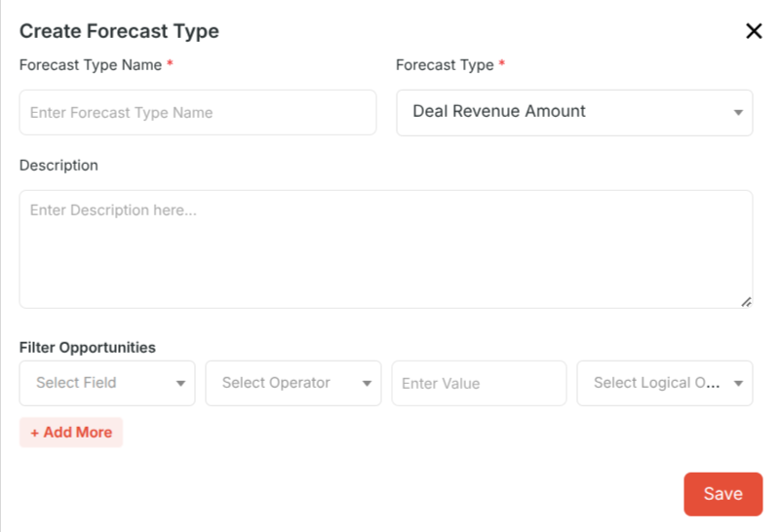
Task: Open the Deal Revenue Amount dropdown
Action: (574, 112)
